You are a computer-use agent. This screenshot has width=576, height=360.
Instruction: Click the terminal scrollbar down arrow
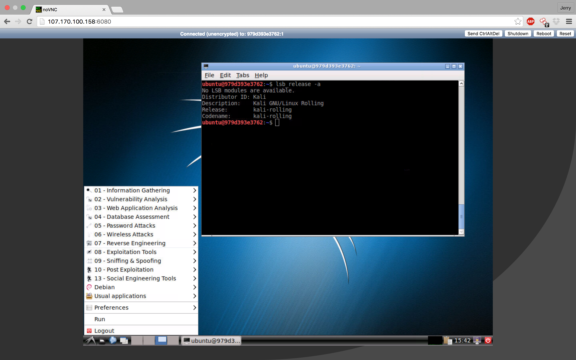coord(461,232)
